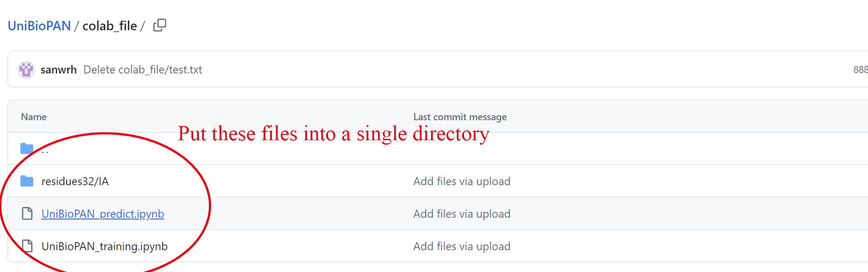Open the commit message for residues32/IA
The width and height of the screenshot is (868, 272).
click(x=461, y=181)
